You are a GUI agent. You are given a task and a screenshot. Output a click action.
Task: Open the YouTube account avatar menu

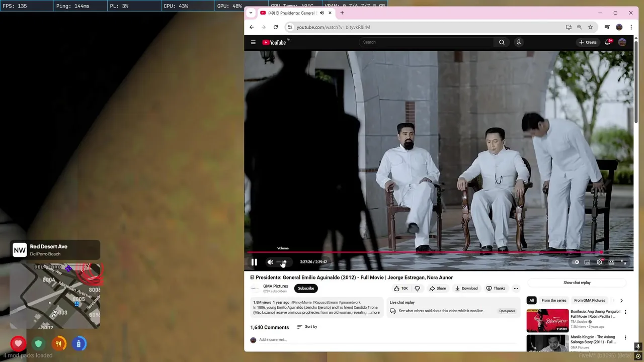622,42
